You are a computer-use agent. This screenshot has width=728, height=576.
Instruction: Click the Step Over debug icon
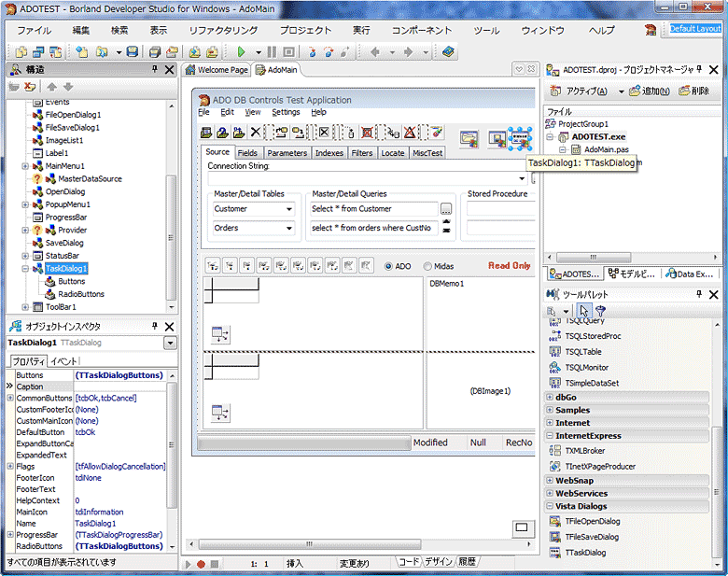coord(329,52)
